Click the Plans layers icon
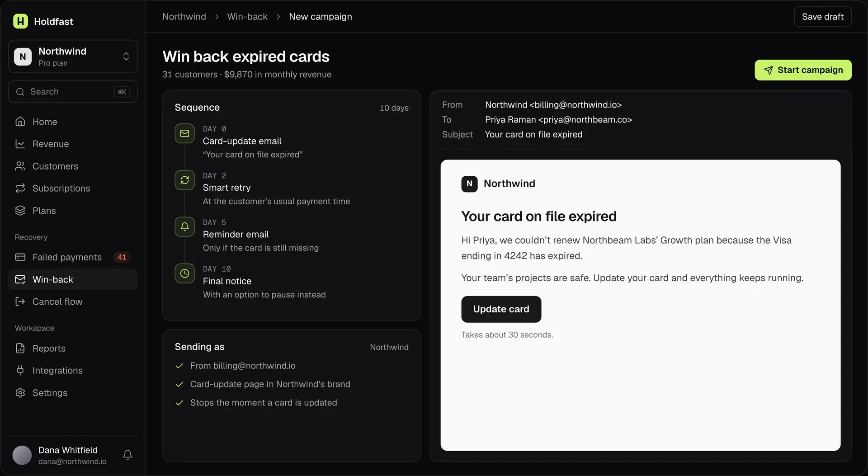 point(20,211)
